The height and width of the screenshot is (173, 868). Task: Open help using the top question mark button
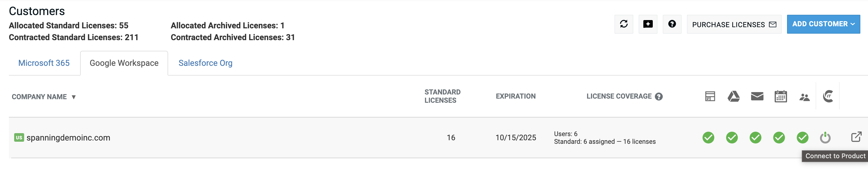click(x=672, y=24)
